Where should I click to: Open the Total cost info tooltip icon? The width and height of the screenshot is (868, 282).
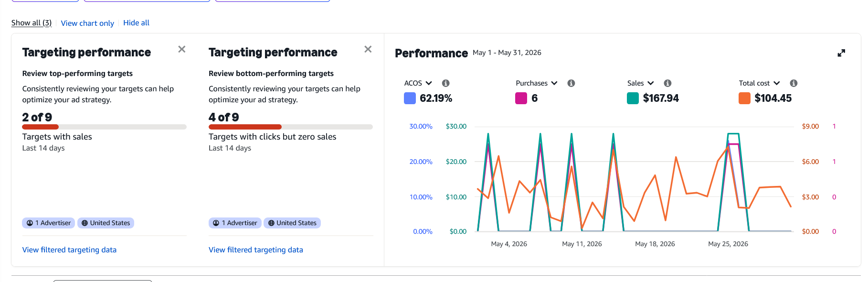click(x=794, y=83)
